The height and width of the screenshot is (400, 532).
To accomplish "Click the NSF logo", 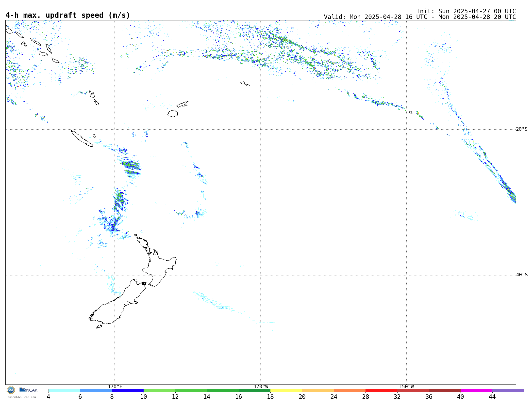I will click(x=11, y=390).
